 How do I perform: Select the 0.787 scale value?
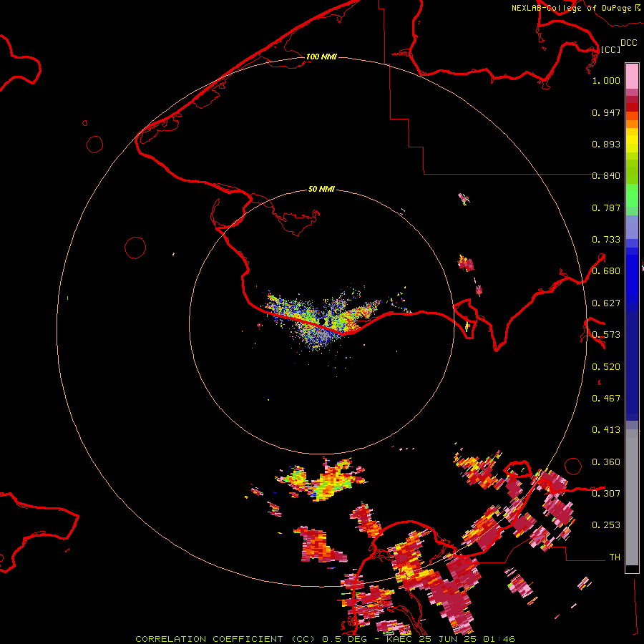click(x=606, y=208)
